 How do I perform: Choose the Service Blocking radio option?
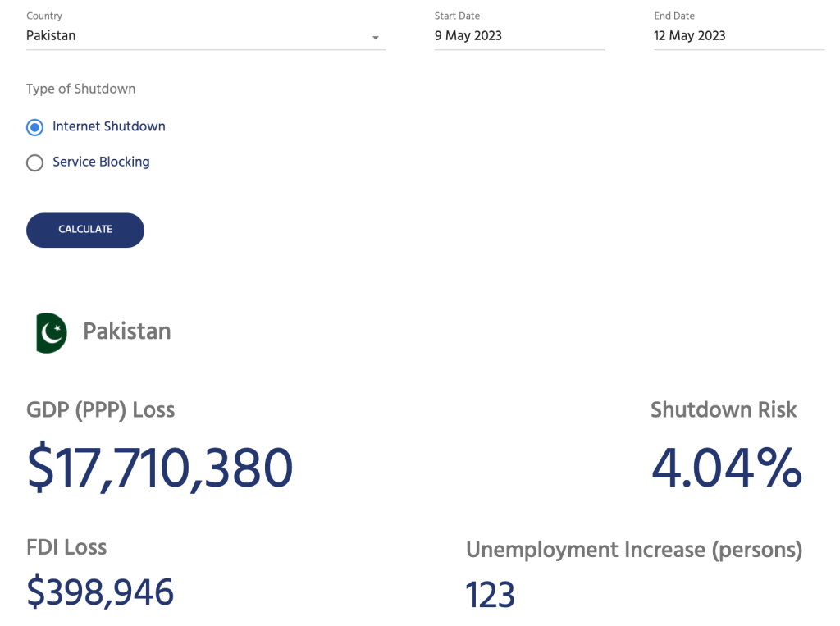tap(34, 162)
